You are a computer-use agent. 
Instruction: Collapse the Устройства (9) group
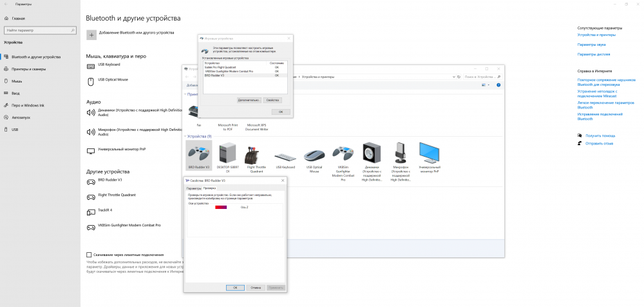(185, 136)
